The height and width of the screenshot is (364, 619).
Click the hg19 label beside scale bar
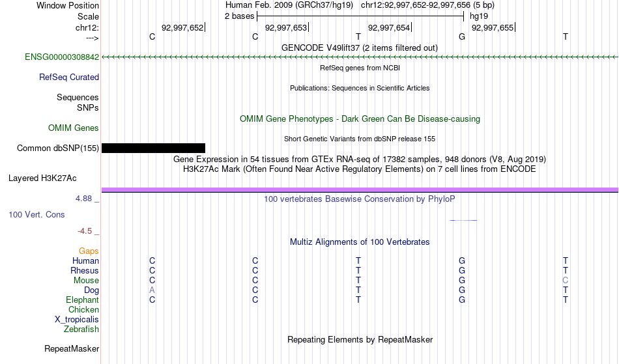(479, 16)
